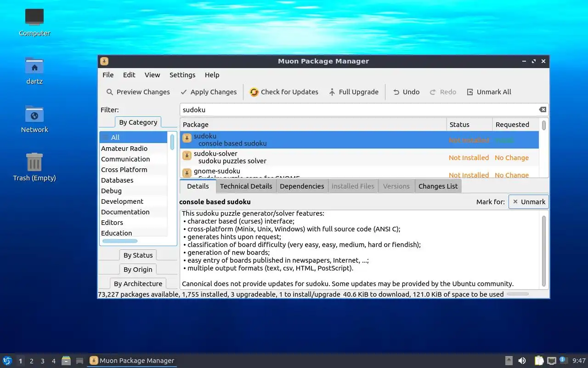Open the clipboard manager tray icon
The width and height of the screenshot is (588, 368).
[539, 361]
